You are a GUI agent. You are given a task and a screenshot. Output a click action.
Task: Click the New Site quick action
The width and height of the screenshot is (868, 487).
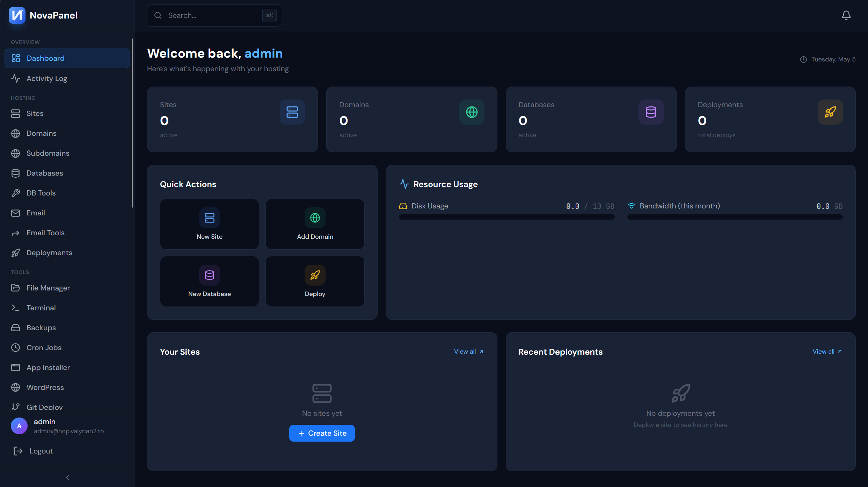click(210, 224)
